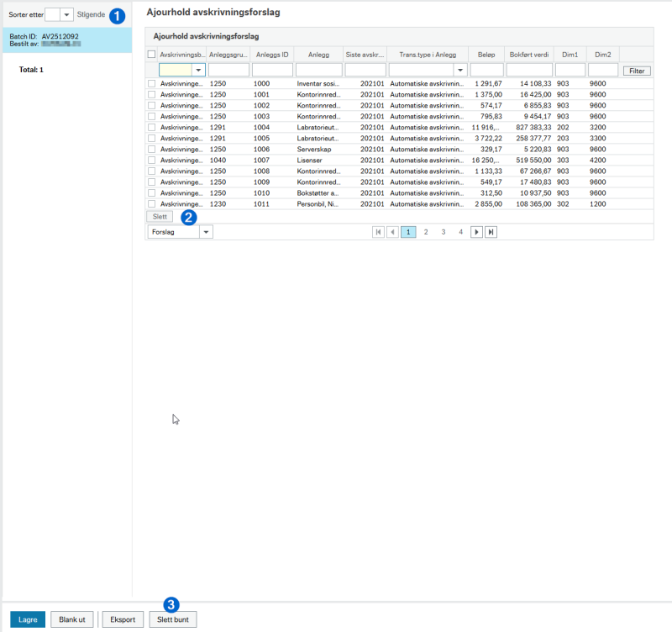Open the Sorter etter dropdown
The height and width of the screenshot is (632, 672).
(66, 14)
